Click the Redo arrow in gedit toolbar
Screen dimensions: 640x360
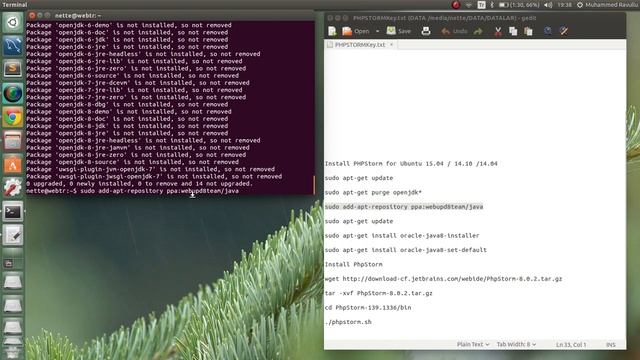point(478,31)
